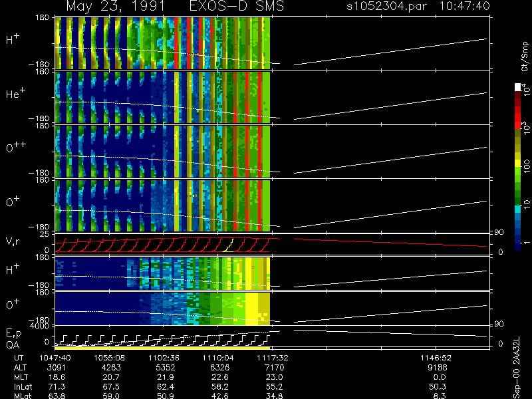Select the MLT value "23.0"
Screen dimensions: 532x399
point(273,377)
